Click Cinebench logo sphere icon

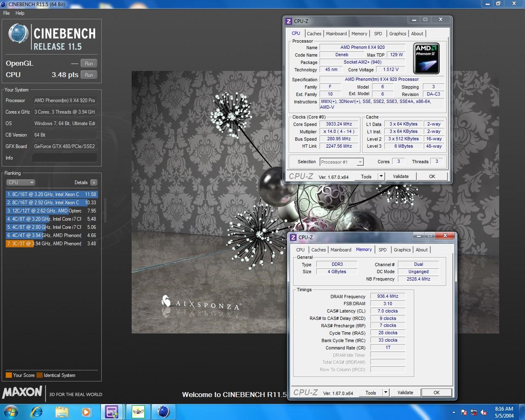point(18,34)
